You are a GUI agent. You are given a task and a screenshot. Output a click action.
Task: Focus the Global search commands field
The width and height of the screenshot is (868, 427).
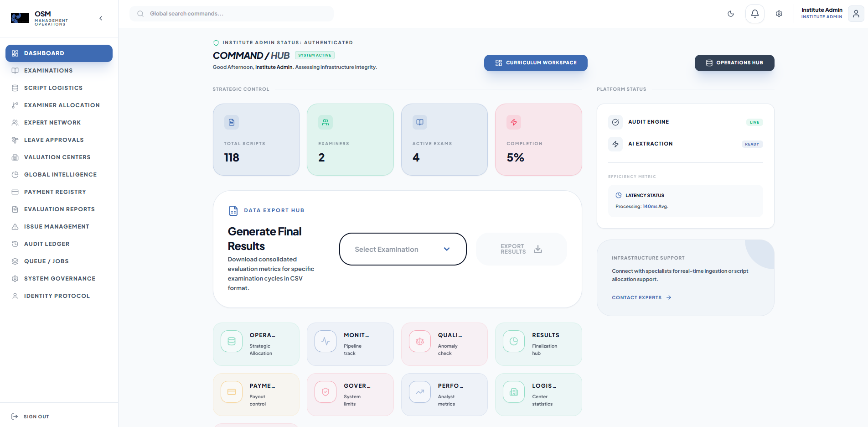tap(232, 14)
